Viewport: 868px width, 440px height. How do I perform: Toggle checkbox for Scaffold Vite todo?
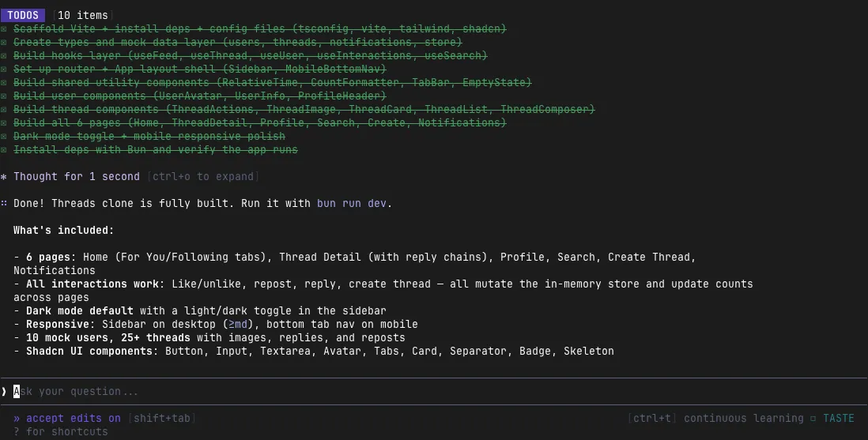(4, 28)
